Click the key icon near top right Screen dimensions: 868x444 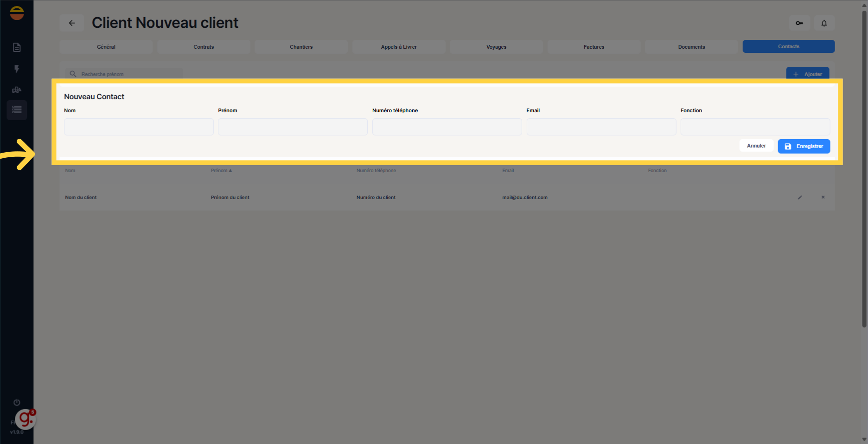tap(799, 23)
